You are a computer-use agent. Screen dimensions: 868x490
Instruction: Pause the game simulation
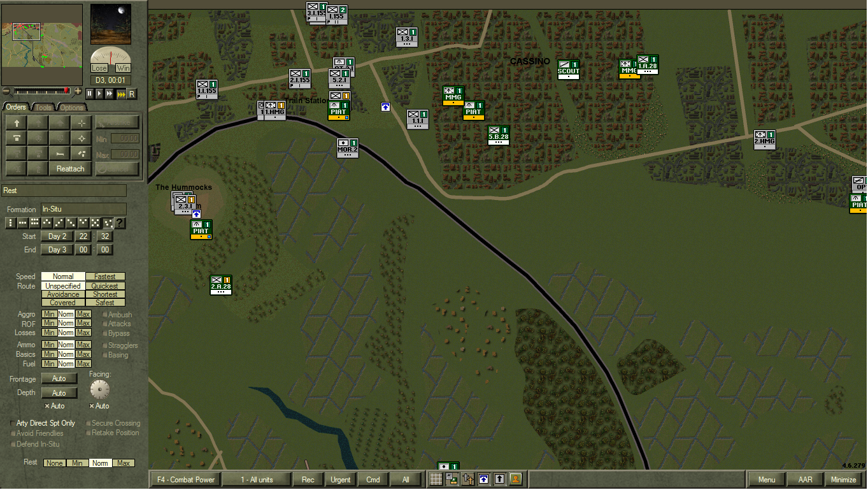[x=89, y=94]
